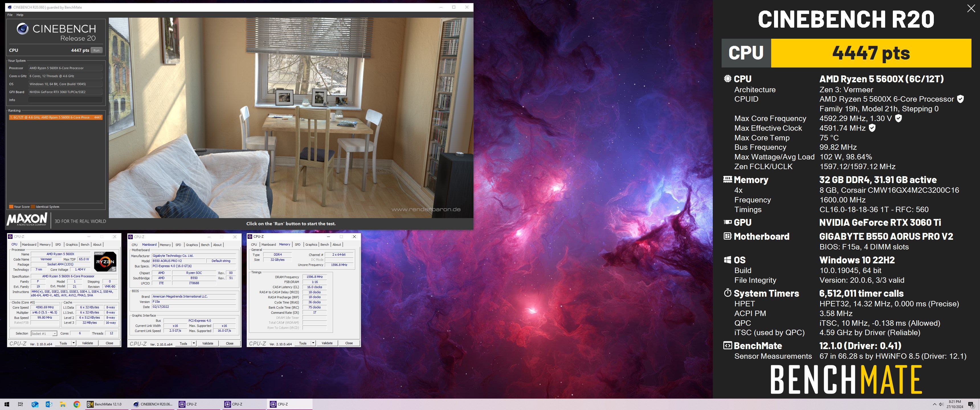Viewport: 980px width, 410px height.
Task: Click Core Speed value 4590.69 MHz
Action: pyautogui.click(x=45, y=307)
